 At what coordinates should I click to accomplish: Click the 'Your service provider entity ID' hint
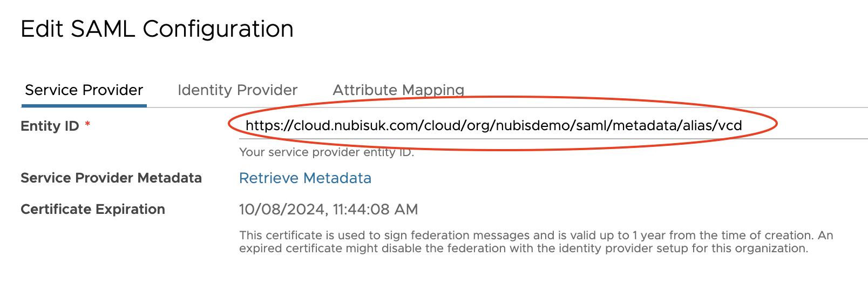tap(326, 152)
